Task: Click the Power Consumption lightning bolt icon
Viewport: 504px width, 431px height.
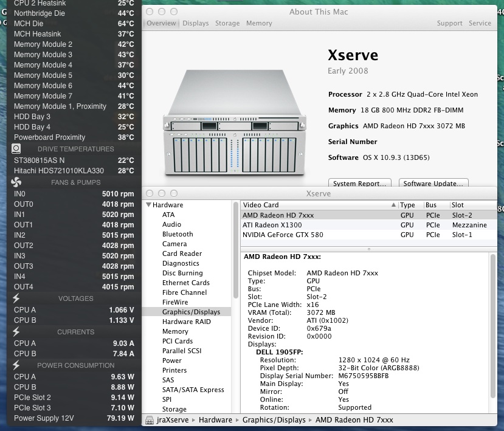Action: [16, 365]
